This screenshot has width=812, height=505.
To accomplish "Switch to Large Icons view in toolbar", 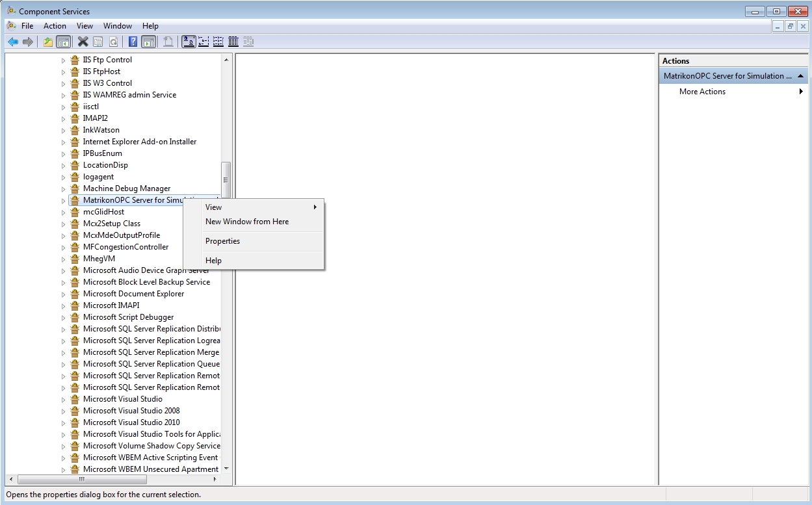I will click(x=189, y=42).
